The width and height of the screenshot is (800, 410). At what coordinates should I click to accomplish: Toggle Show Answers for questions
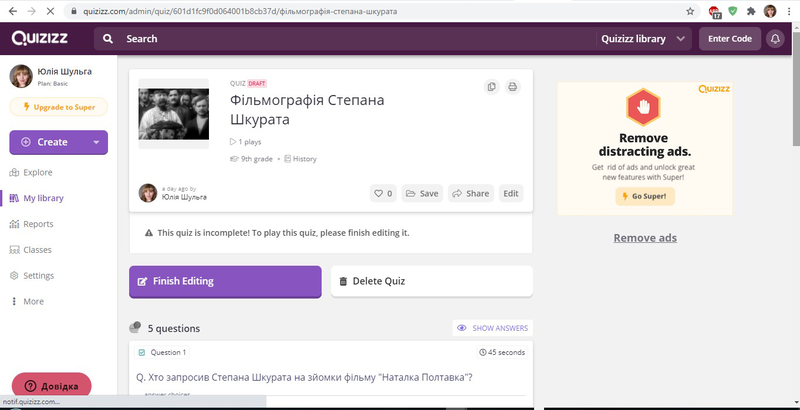(x=492, y=328)
